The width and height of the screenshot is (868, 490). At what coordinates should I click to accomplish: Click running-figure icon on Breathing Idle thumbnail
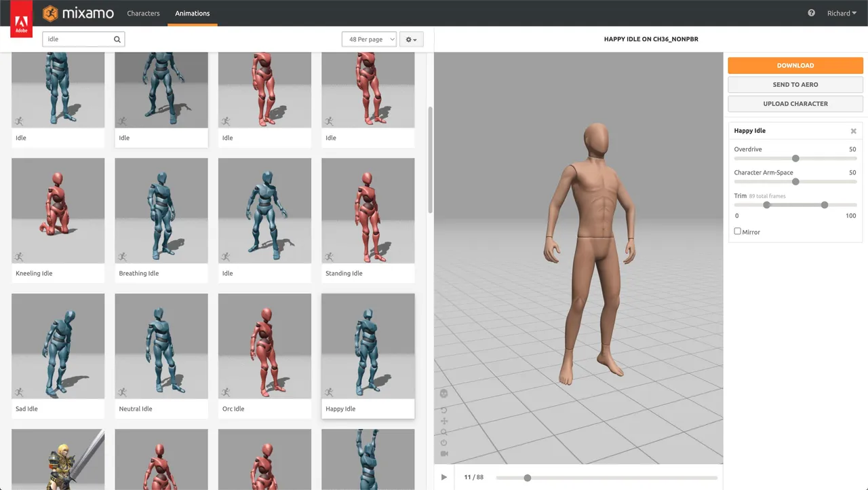click(122, 257)
